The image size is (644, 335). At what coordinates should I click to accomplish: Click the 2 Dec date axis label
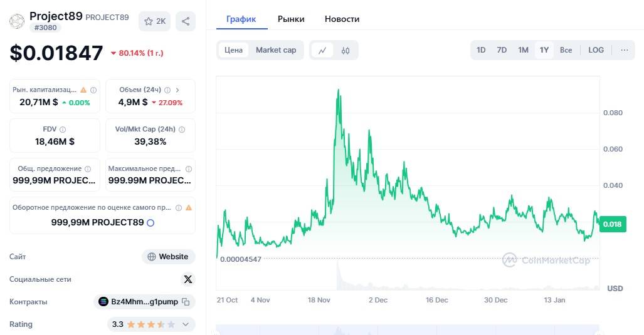(x=378, y=300)
